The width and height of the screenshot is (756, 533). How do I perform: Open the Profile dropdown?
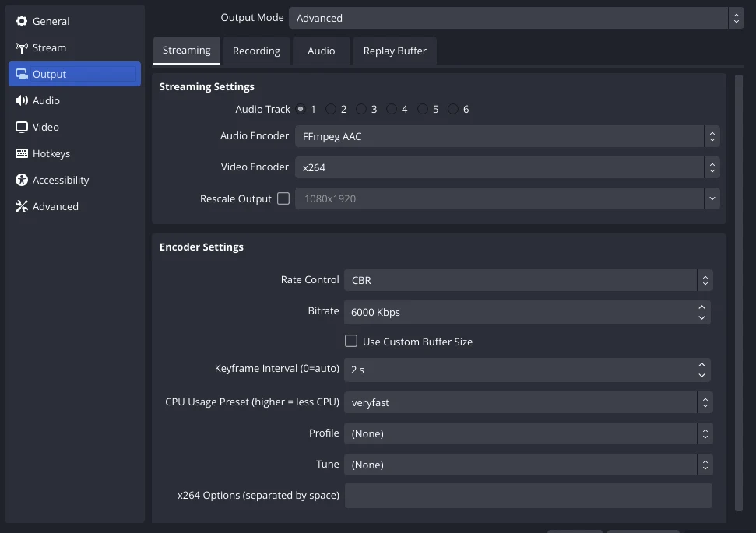click(529, 433)
